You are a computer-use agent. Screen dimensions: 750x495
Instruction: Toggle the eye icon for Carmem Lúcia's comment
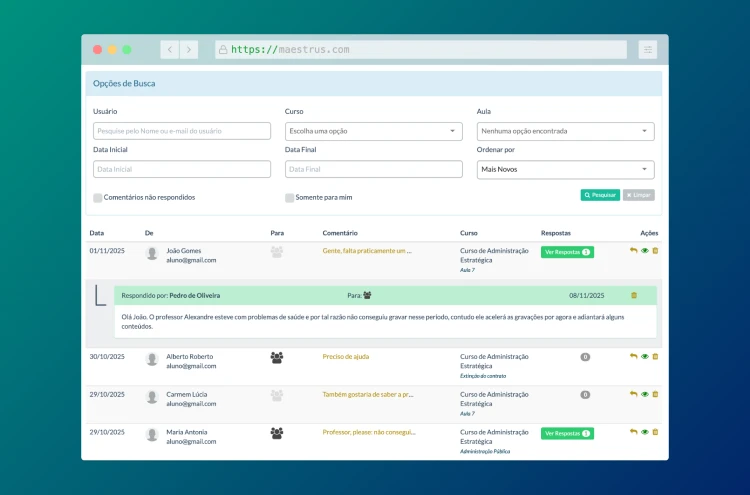point(645,394)
